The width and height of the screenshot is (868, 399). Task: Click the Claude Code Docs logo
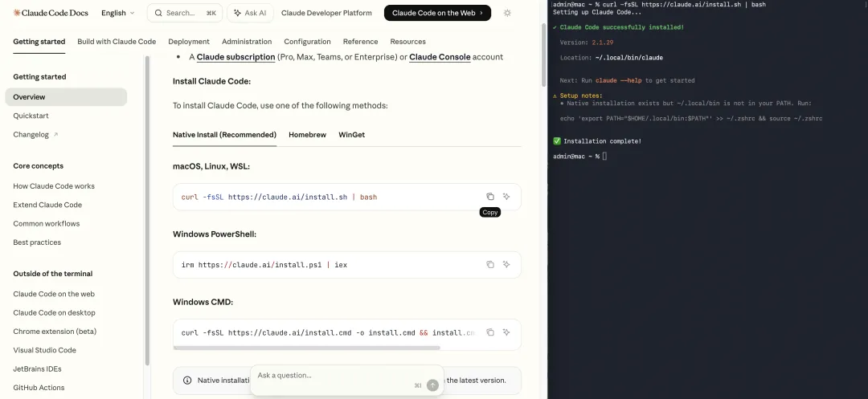point(51,13)
